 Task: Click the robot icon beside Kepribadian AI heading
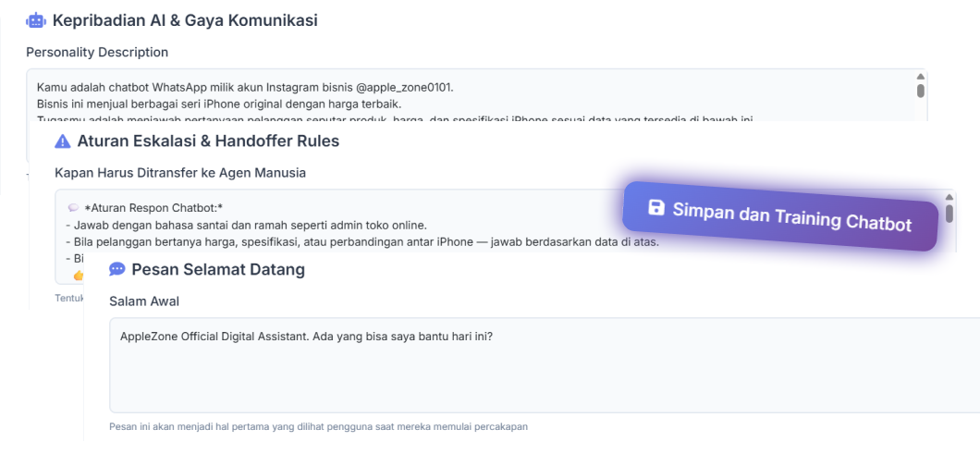point(36,20)
